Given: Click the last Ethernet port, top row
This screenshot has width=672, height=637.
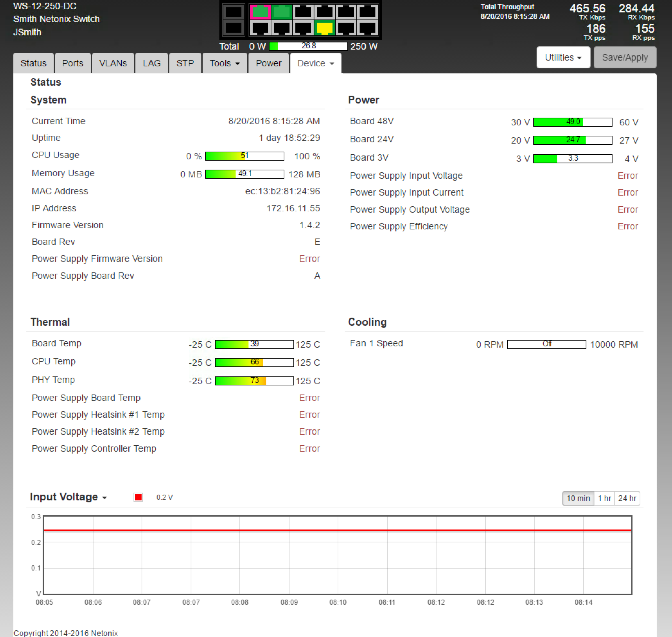Looking at the screenshot, I should pos(367,12).
